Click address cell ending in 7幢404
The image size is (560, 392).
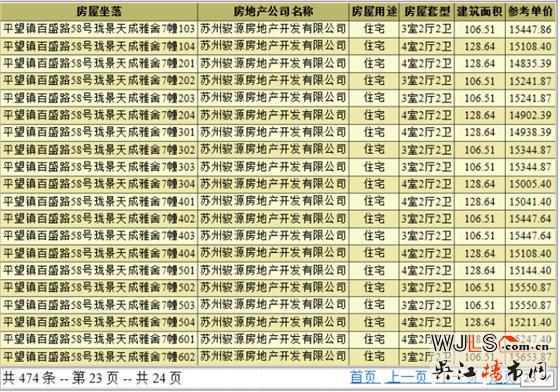click(99, 253)
